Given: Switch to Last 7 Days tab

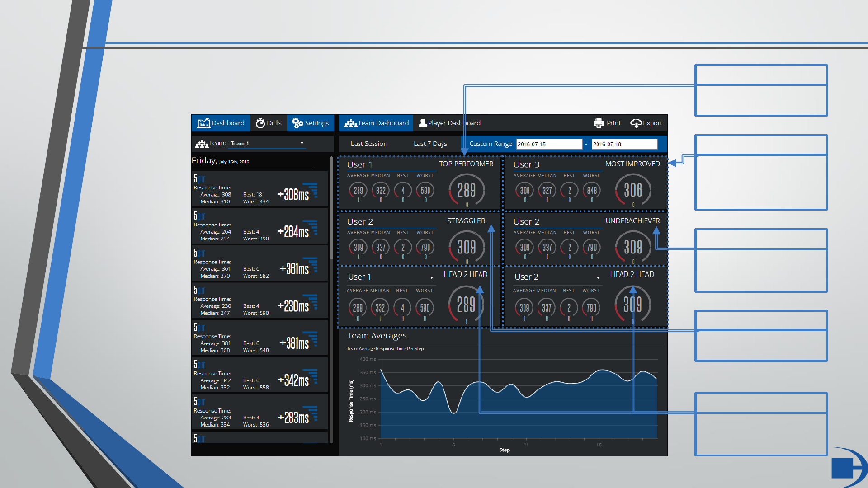Looking at the screenshot, I should (x=430, y=144).
